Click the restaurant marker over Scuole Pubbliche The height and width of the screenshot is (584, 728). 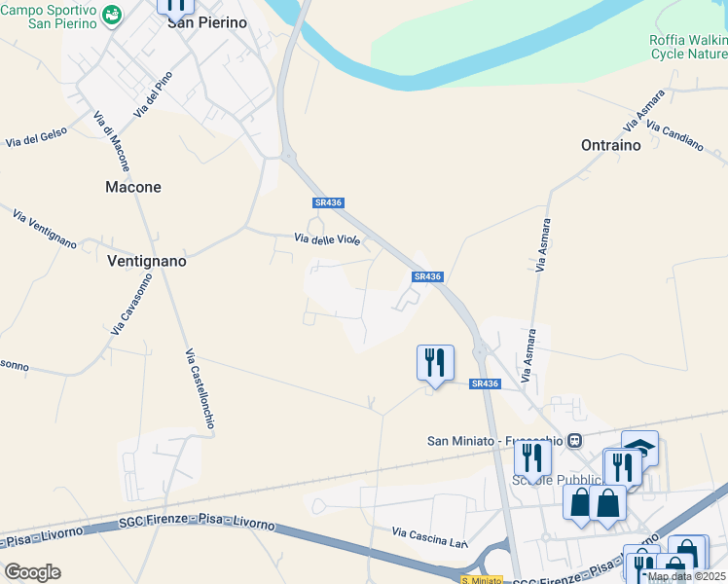coord(532,459)
